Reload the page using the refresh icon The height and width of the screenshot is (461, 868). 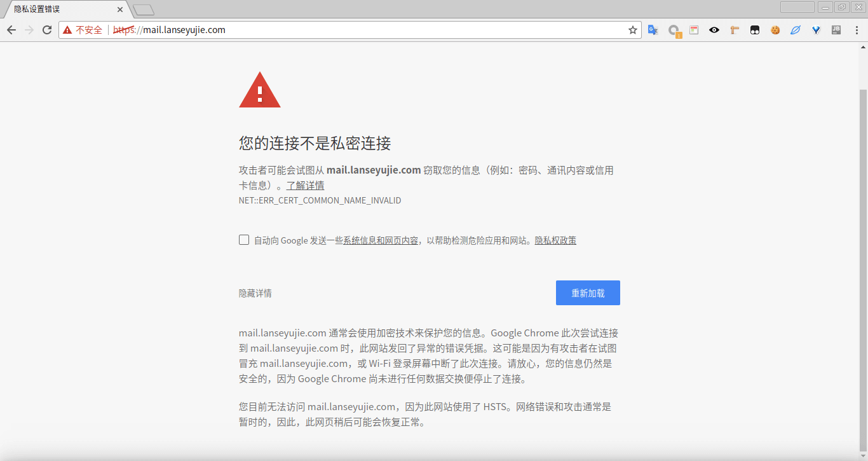click(47, 30)
